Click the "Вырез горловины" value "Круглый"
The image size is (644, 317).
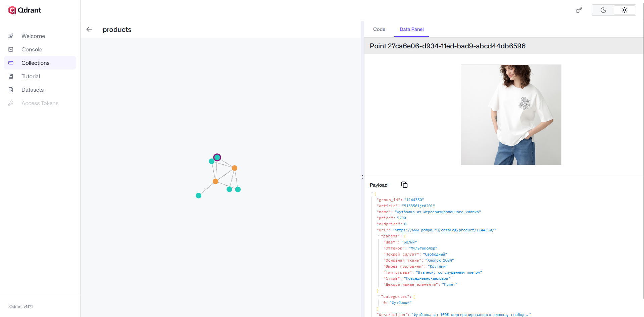click(437, 266)
